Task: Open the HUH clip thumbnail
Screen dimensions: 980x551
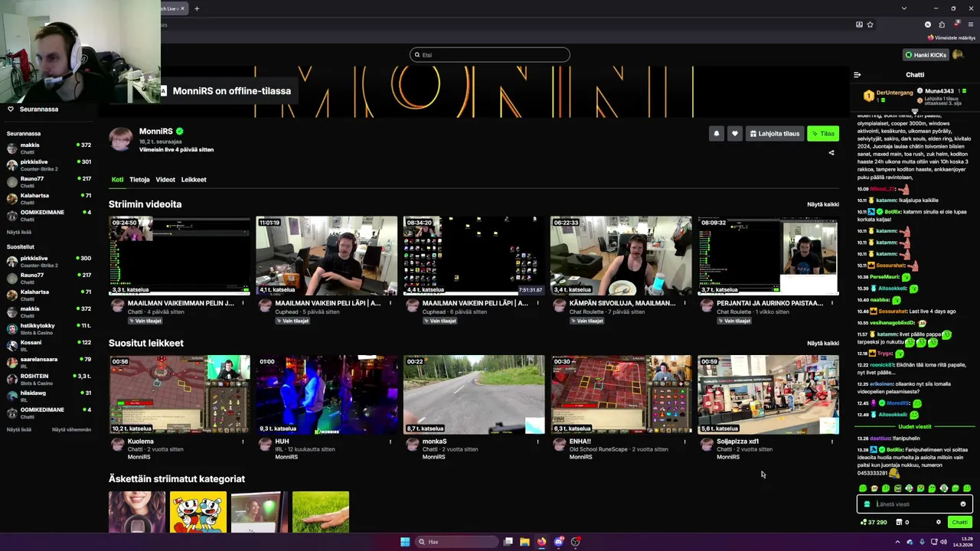Action: [x=327, y=395]
